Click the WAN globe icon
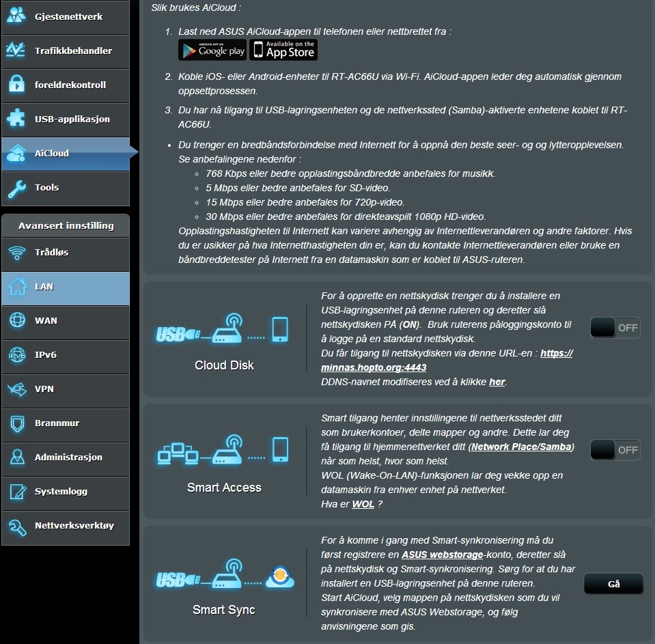Image resolution: width=655 pixels, height=644 pixels. pos(17,320)
